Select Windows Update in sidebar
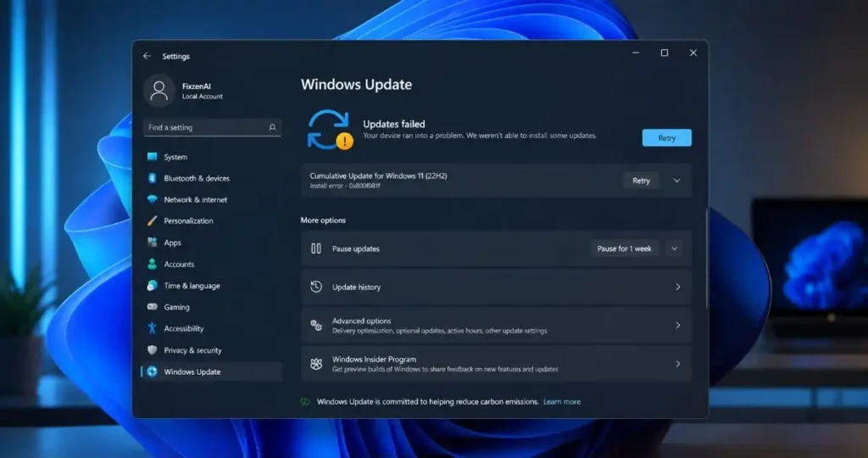 (x=213, y=371)
